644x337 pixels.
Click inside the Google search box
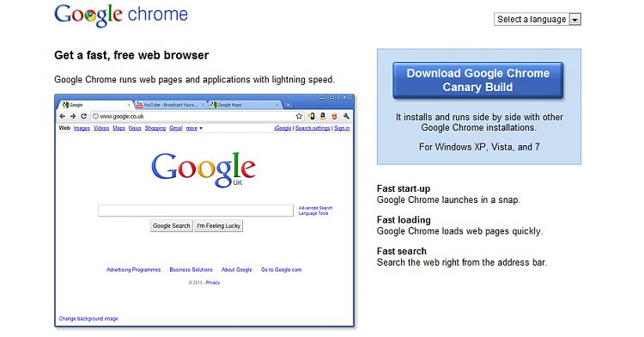pyautogui.click(x=196, y=210)
